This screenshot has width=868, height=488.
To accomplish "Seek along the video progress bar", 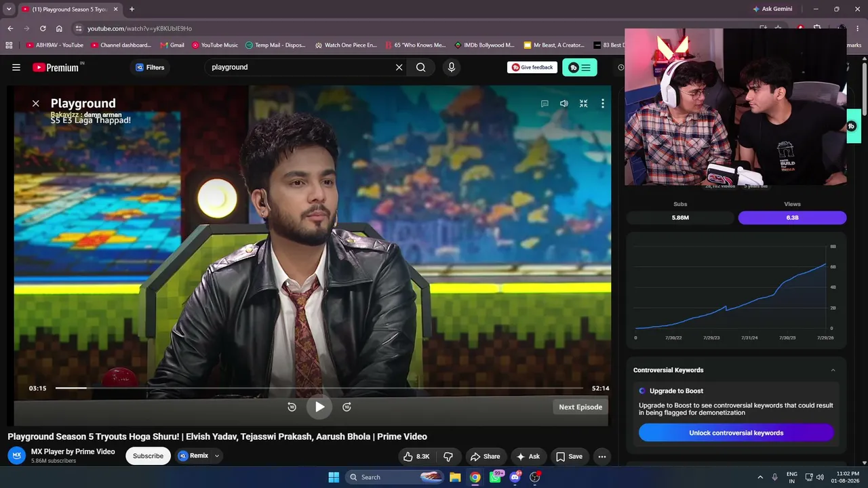I will click(x=319, y=388).
